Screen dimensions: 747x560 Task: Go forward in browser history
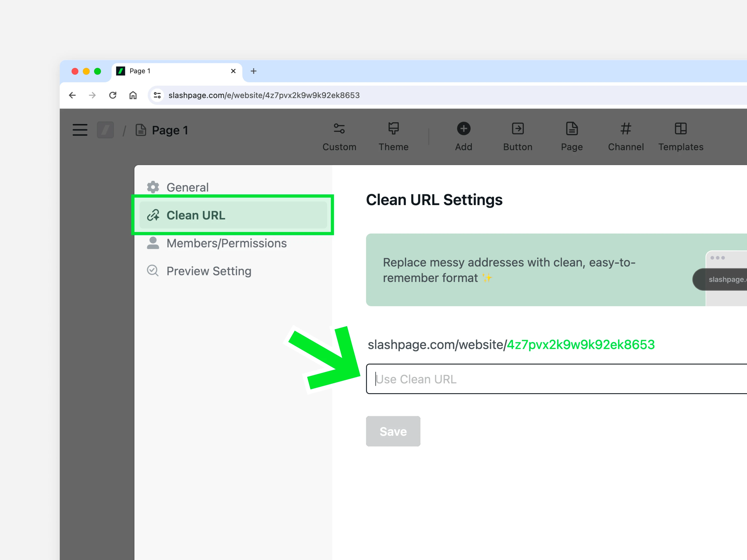pos(92,95)
